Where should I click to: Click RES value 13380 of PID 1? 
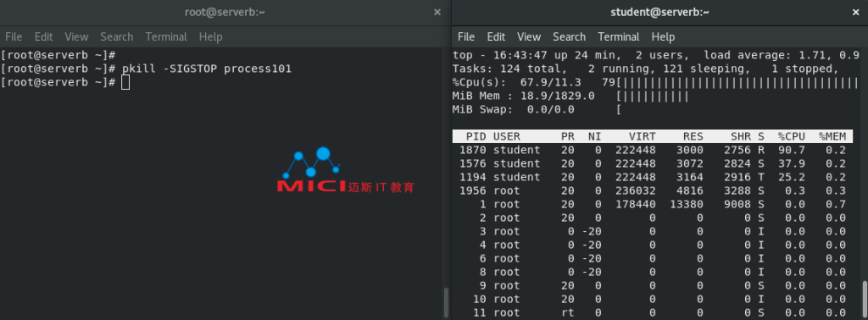point(687,205)
